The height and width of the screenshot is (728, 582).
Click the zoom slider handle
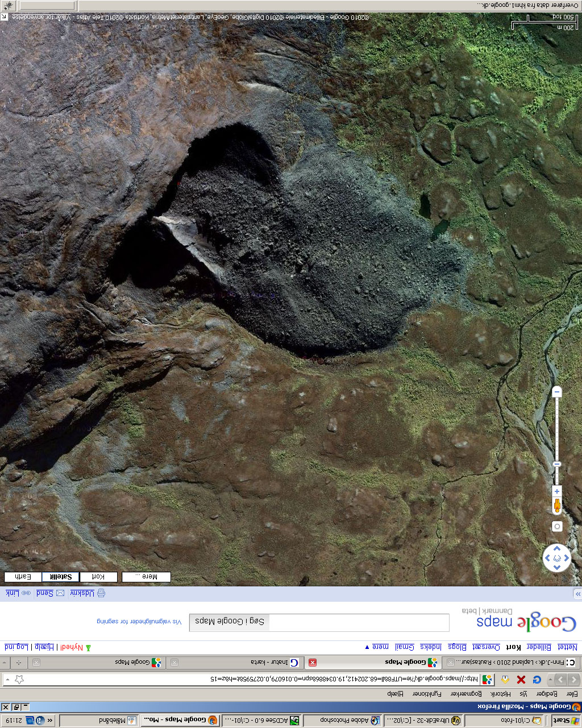pyautogui.click(x=557, y=465)
